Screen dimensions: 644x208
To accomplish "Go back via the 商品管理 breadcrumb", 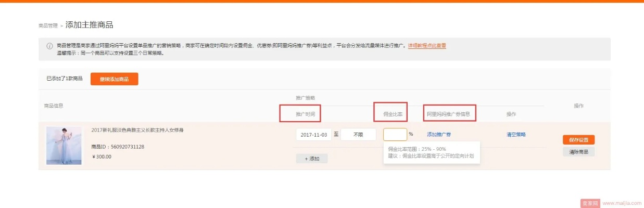I will coord(48,25).
